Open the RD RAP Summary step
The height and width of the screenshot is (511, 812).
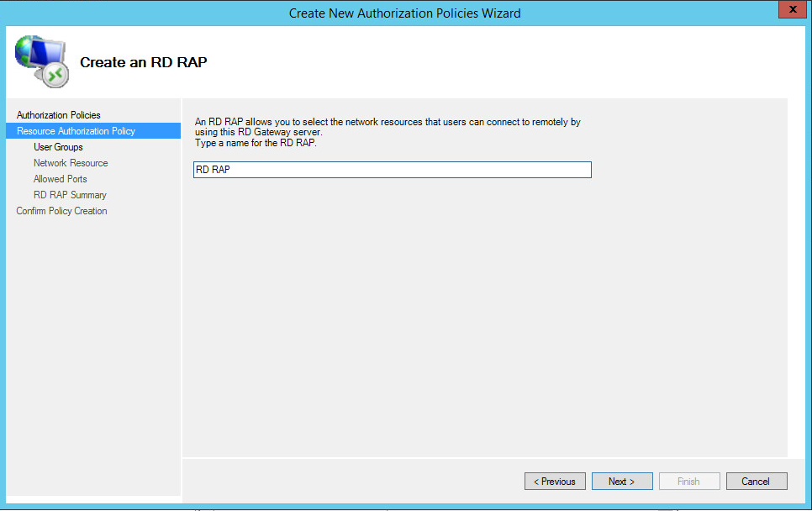click(70, 195)
